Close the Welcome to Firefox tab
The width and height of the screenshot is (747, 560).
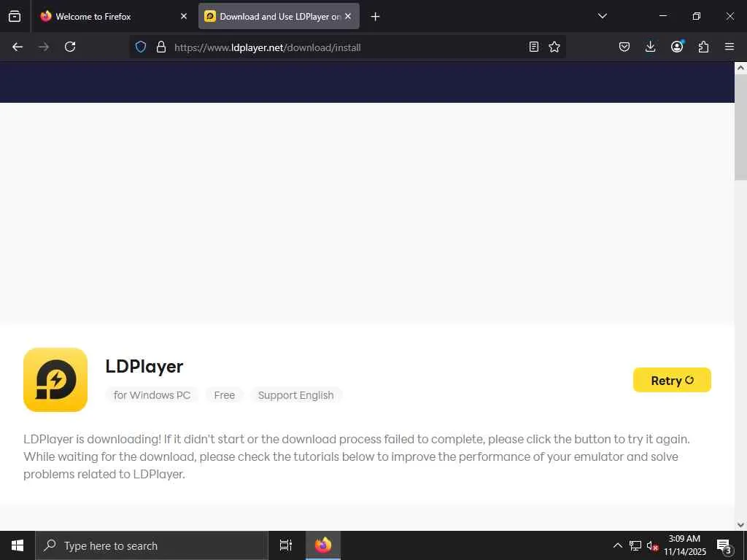pyautogui.click(x=184, y=16)
